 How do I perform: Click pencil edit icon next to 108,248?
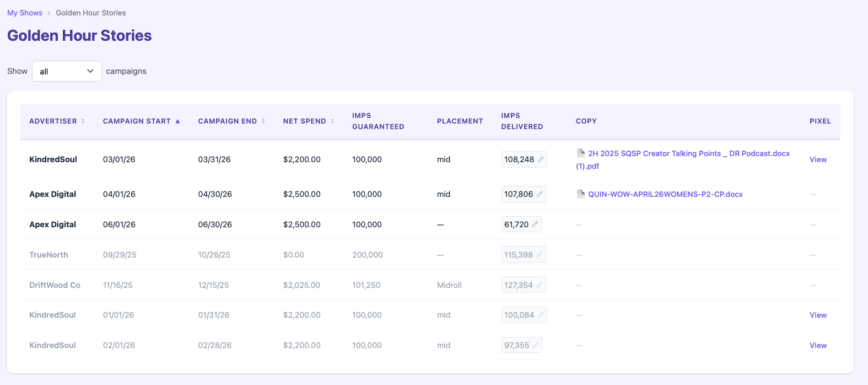click(541, 159)
